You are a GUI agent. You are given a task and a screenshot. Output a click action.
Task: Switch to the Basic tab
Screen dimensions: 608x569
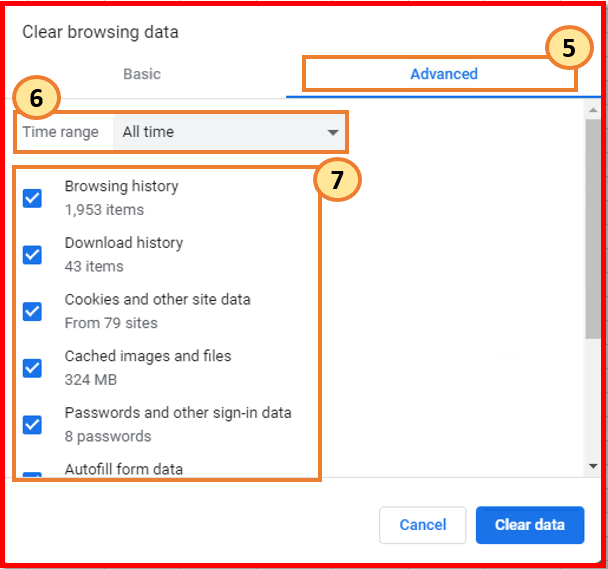[142, 74]
